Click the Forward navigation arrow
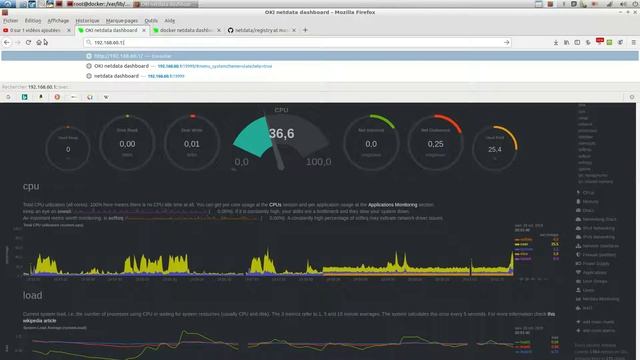This screenshot has height=360, width=640. (18, 42)
